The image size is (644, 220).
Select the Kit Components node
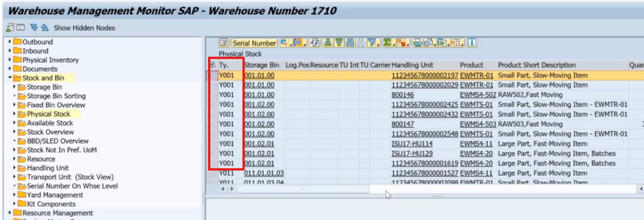click(x=51, y=204)
